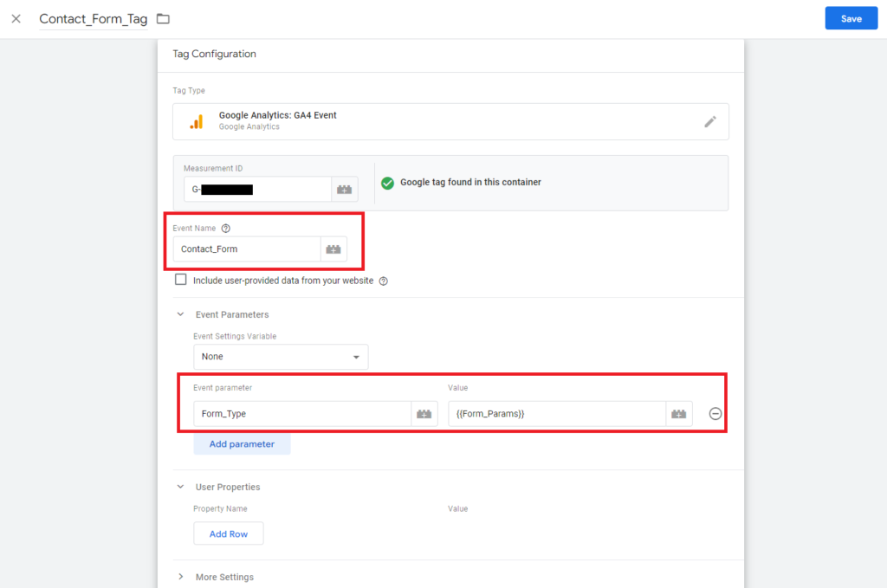Collapse the User Properties section

[181, 487]
